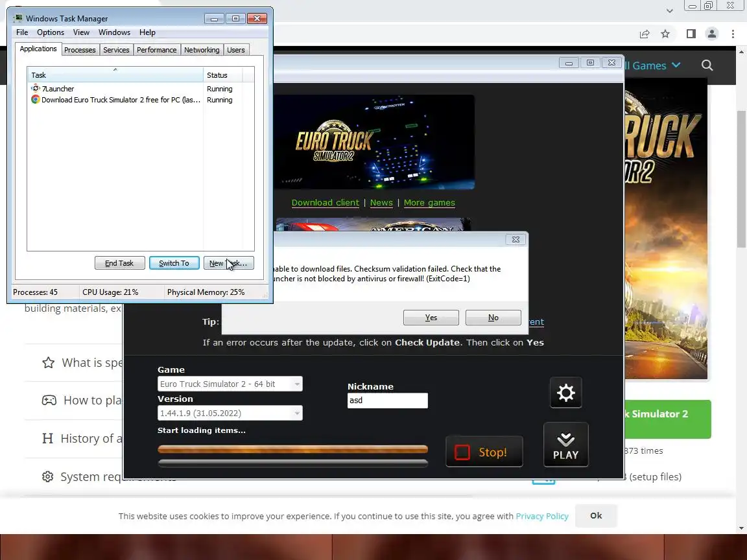Open launcher settings gear icon
This screenshot has height=560, width=747.
[565, 393]
